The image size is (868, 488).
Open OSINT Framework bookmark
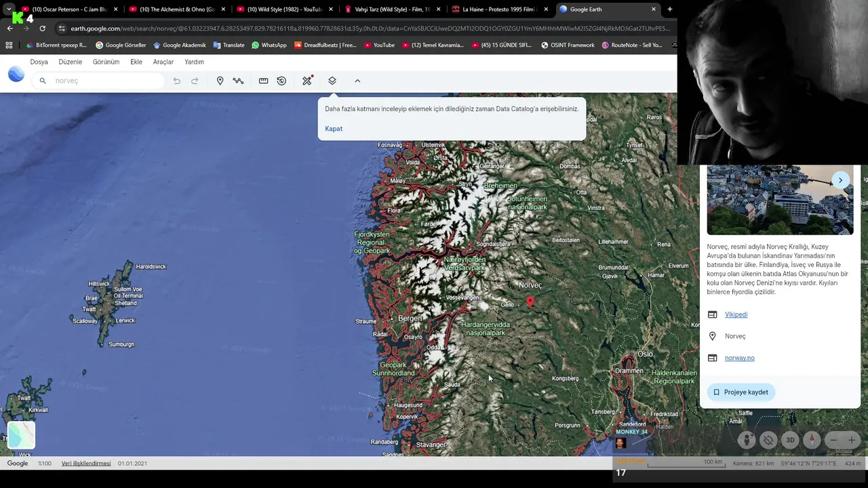[x=568, y=45]
